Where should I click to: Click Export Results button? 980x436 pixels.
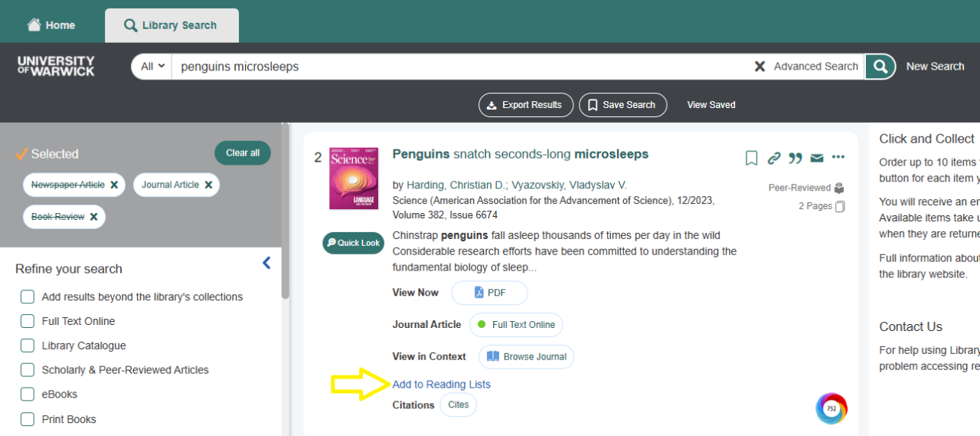click(525, 105)
